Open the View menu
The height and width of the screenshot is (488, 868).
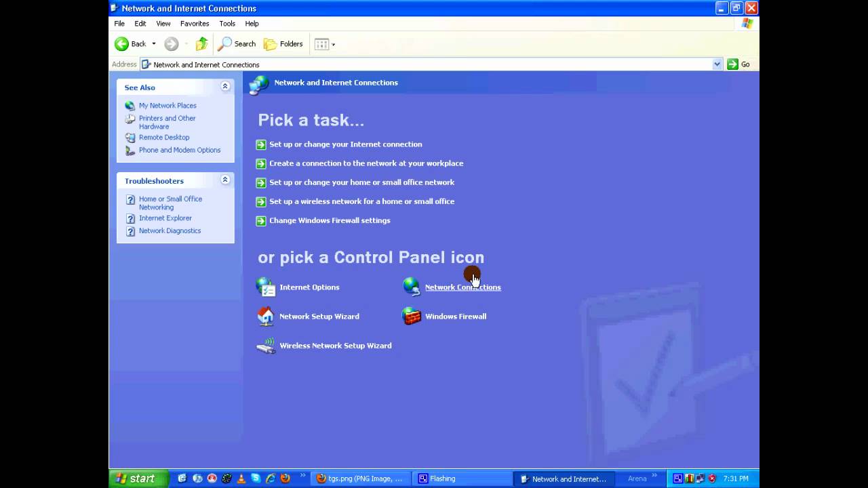point(163,24)
